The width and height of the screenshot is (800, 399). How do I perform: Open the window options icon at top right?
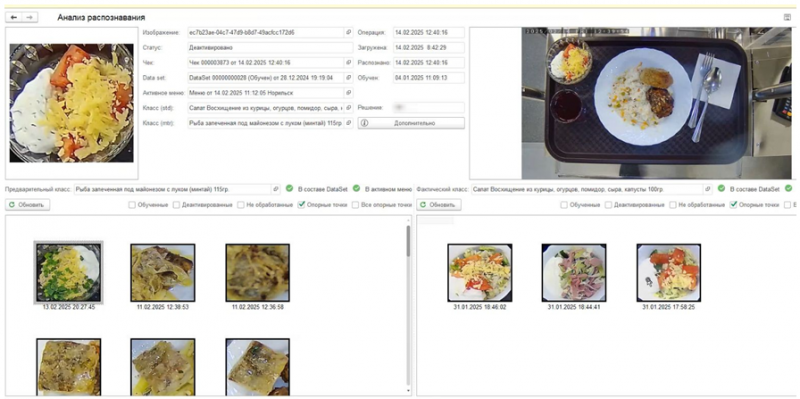pos(787,17)
